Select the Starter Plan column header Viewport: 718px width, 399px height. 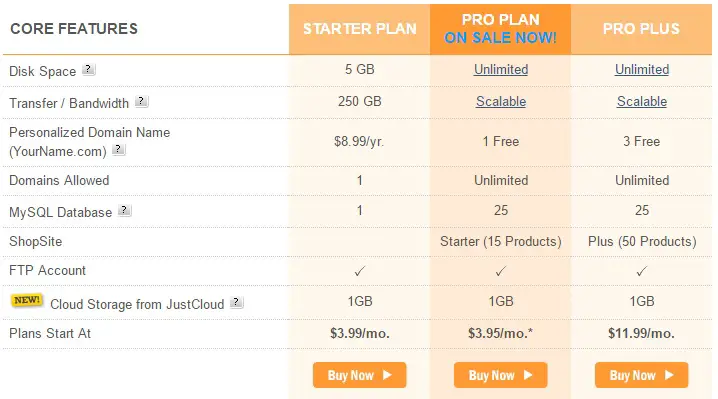click(359, 29)
